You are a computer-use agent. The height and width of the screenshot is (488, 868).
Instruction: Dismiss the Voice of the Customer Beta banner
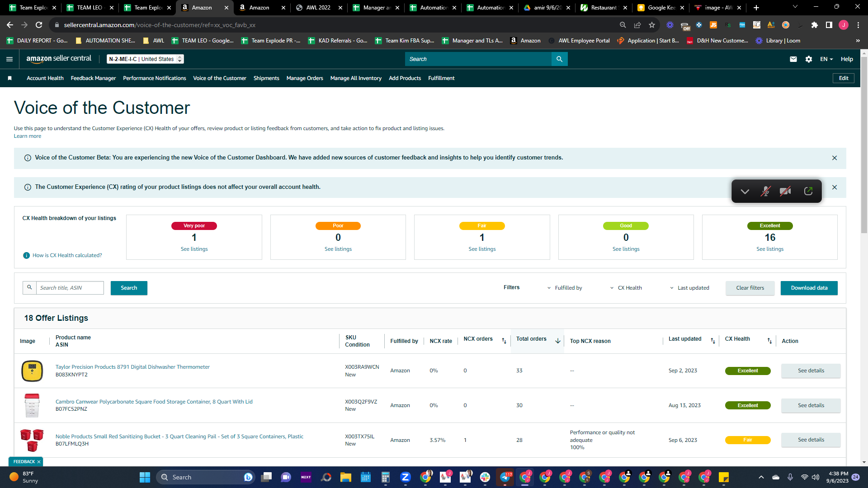[835, 158]
